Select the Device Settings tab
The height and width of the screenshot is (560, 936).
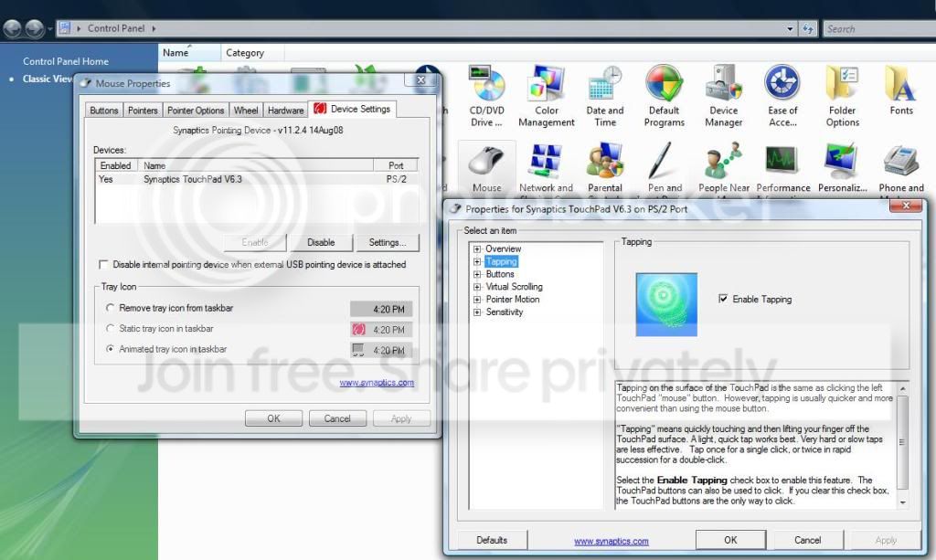[352, 109]
